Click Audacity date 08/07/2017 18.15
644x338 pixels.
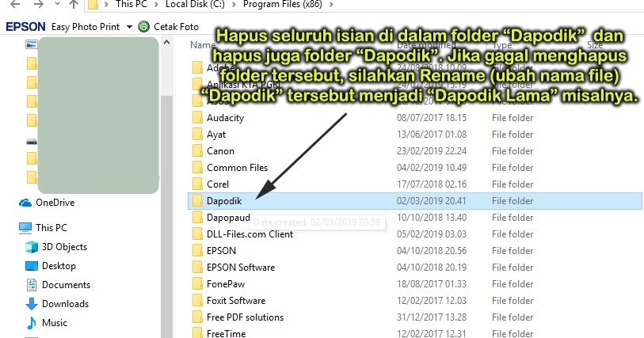point(431,118)
